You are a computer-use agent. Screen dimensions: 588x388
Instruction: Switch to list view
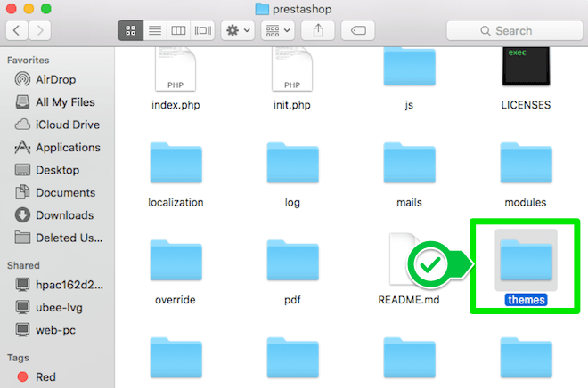(155, 30)
